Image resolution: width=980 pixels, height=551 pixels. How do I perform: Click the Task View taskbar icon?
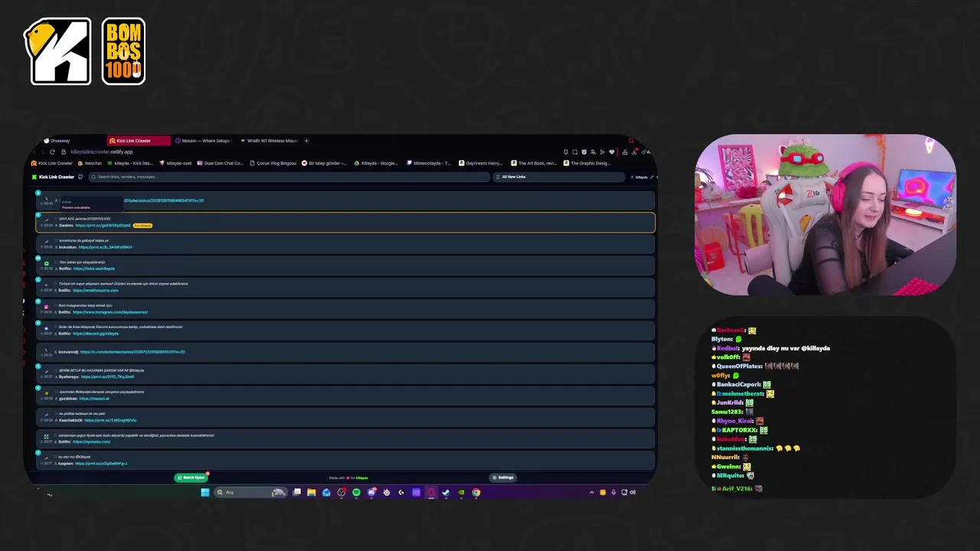click(296, 492)
